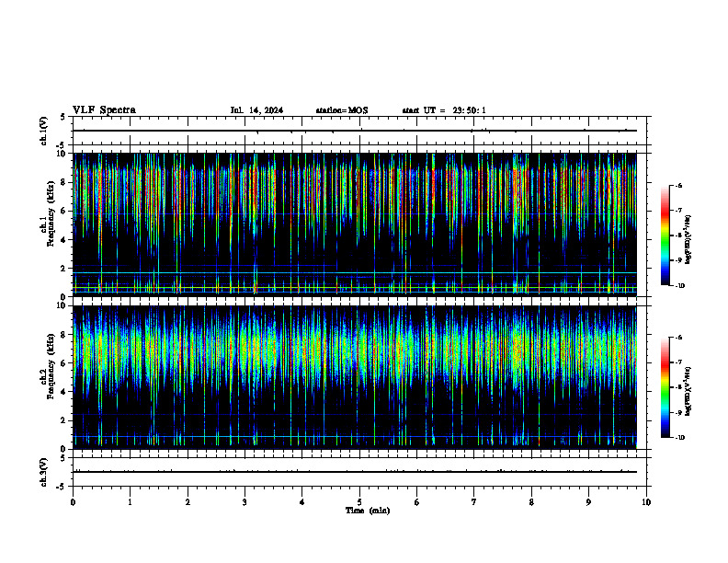Select the "start UT = 23:50: 1" text

pyautogui.click(x=444, y=110)
